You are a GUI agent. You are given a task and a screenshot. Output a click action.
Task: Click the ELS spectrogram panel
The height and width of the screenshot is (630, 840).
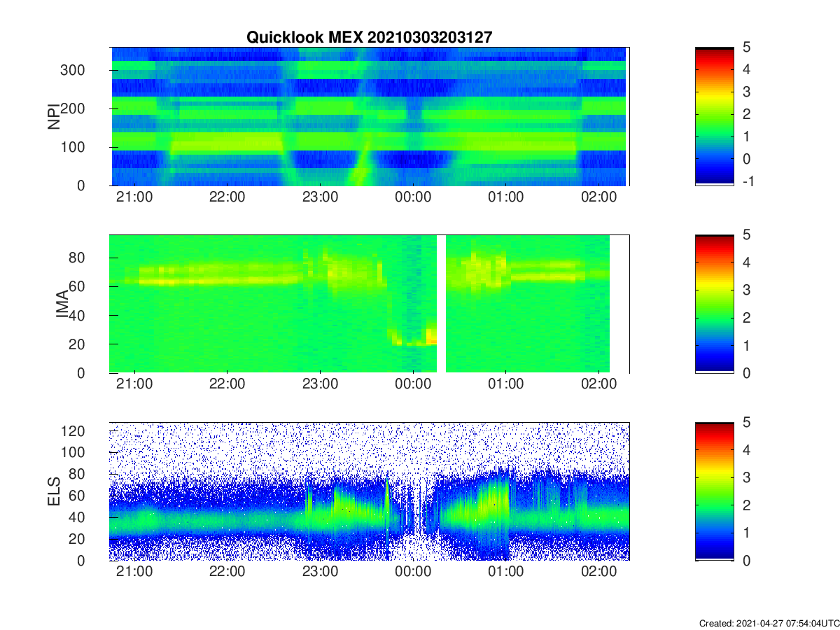(370, 491)
